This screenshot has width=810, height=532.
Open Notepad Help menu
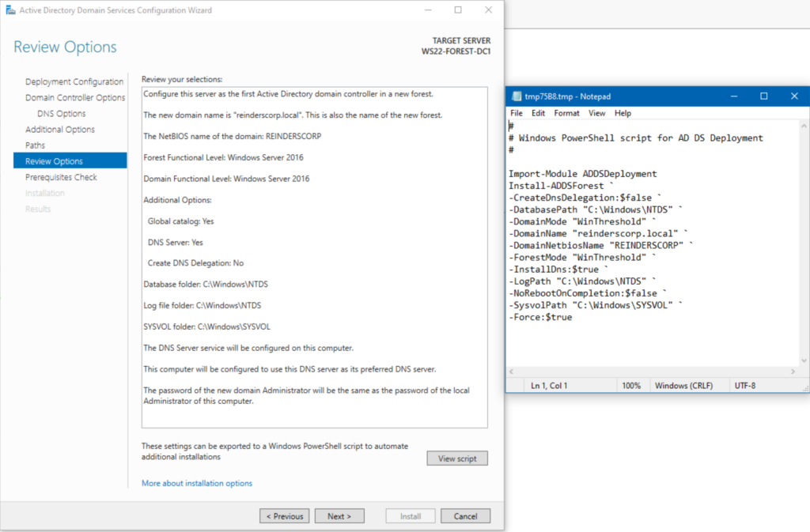pos(623,113)
